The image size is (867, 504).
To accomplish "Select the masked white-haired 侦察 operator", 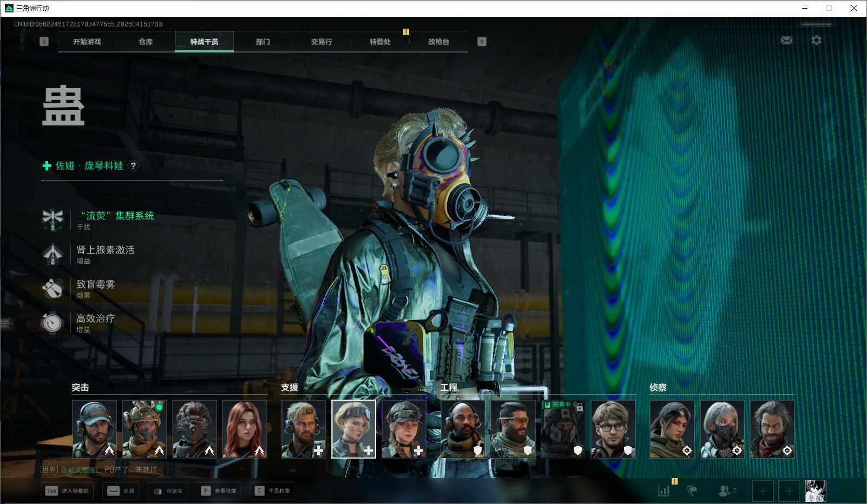I will click(722, 429).
